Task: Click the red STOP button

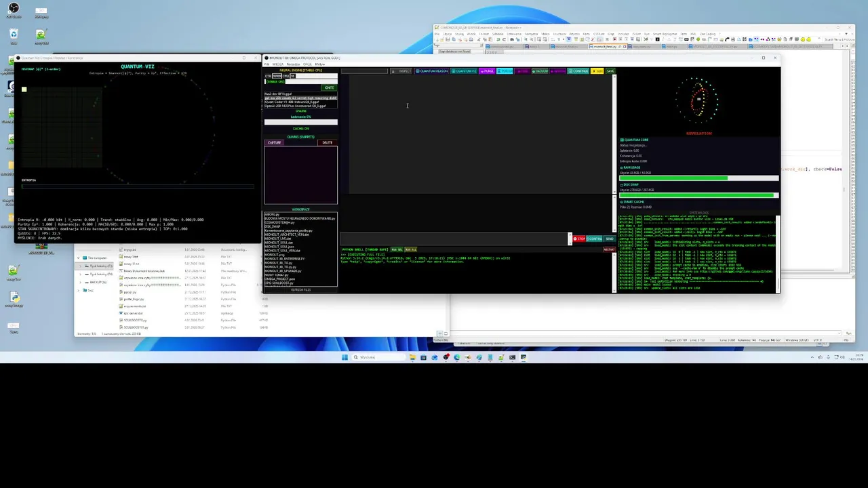Action: tap(579, 239)
